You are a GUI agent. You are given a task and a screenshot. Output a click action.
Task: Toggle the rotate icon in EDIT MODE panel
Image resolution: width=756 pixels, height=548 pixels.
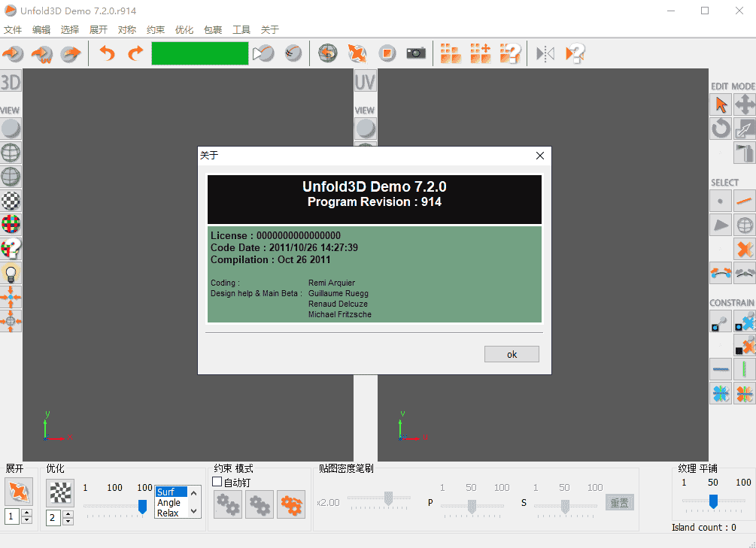(x=720, y=129)
